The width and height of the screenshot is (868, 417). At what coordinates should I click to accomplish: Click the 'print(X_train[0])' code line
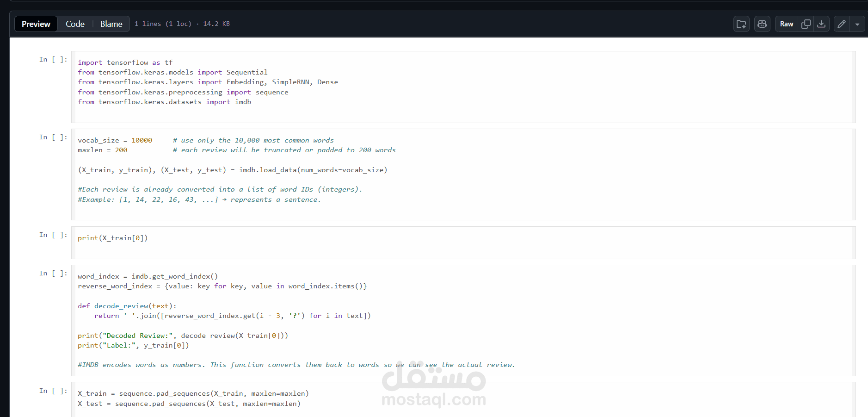(113, 238)
